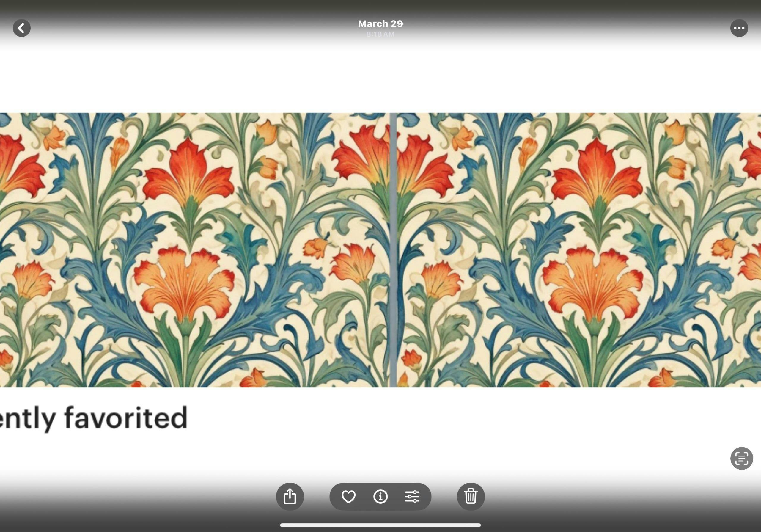Image resolution: width=761 pixels, height=532 pixels.
Task: Tap the home indicator bar
Action: click(x=380, y=525)
